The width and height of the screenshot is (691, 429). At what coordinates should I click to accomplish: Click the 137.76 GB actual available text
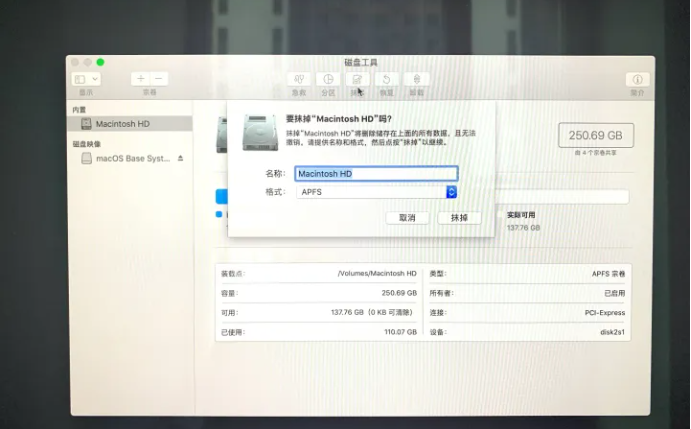523,228
